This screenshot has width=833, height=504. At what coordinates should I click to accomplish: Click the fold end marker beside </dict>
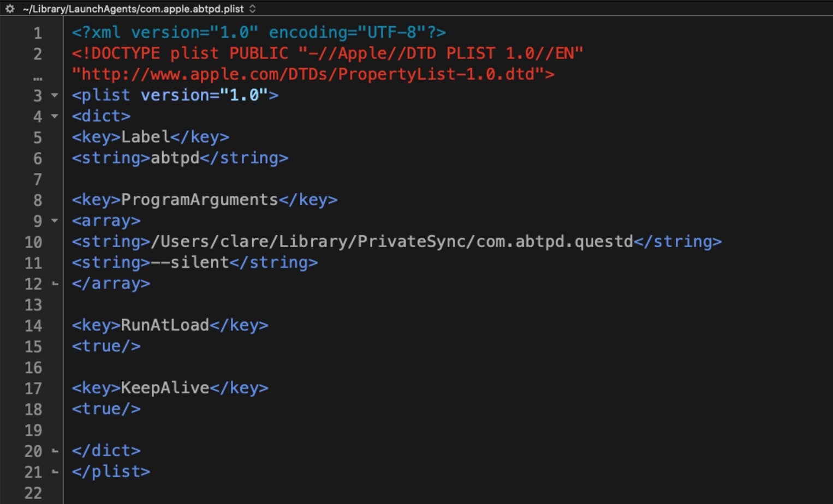pos(55,451)
